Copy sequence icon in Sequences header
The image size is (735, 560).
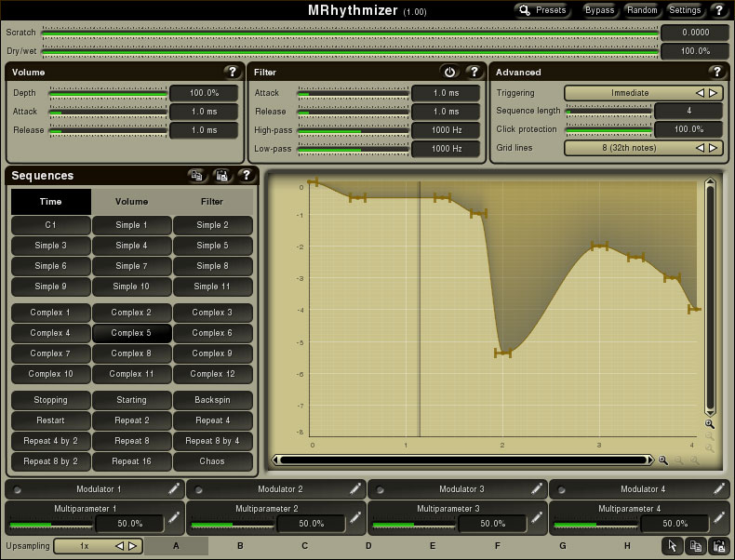point(197,175)
